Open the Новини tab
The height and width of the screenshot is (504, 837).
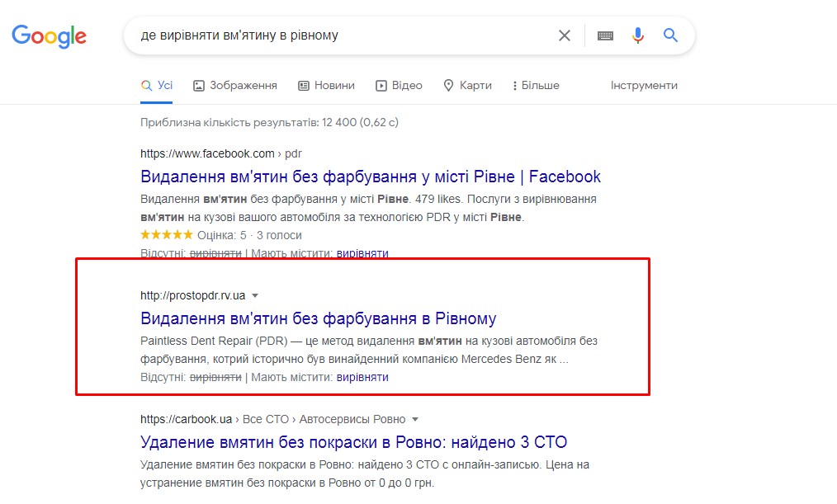click(x=326, y=85)
